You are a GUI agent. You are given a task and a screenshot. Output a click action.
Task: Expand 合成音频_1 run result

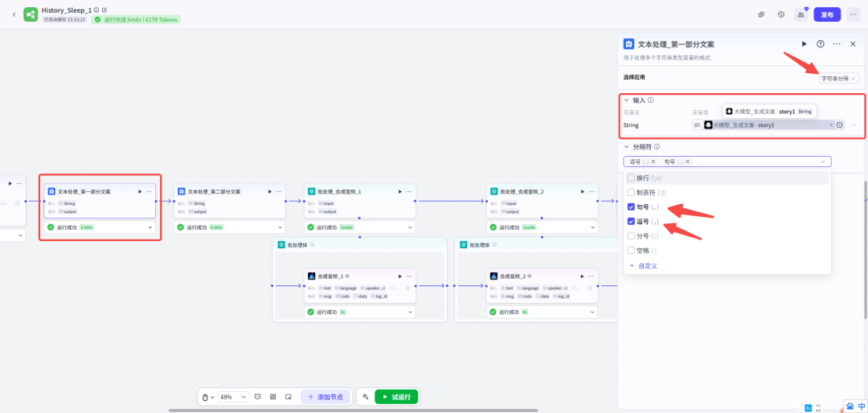(x=410, y=313)
